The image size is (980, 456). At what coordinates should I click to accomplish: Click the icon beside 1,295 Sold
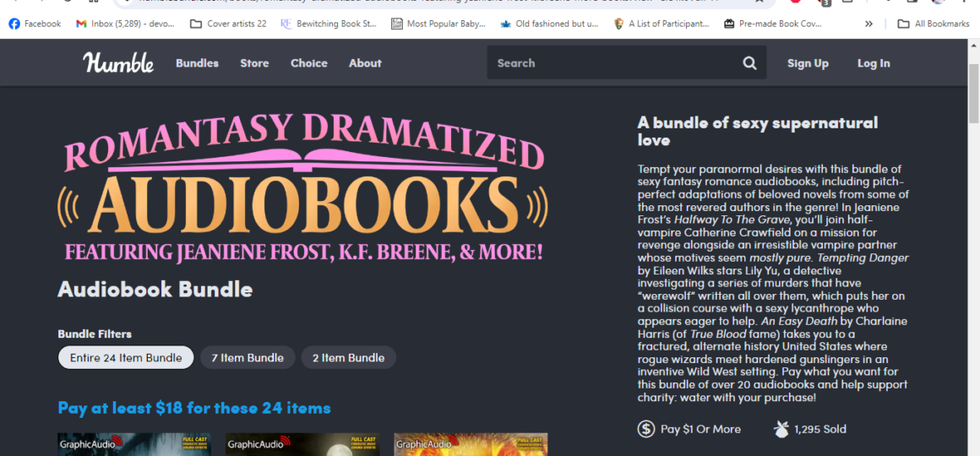pyautogui.click(x=780, y=429)
